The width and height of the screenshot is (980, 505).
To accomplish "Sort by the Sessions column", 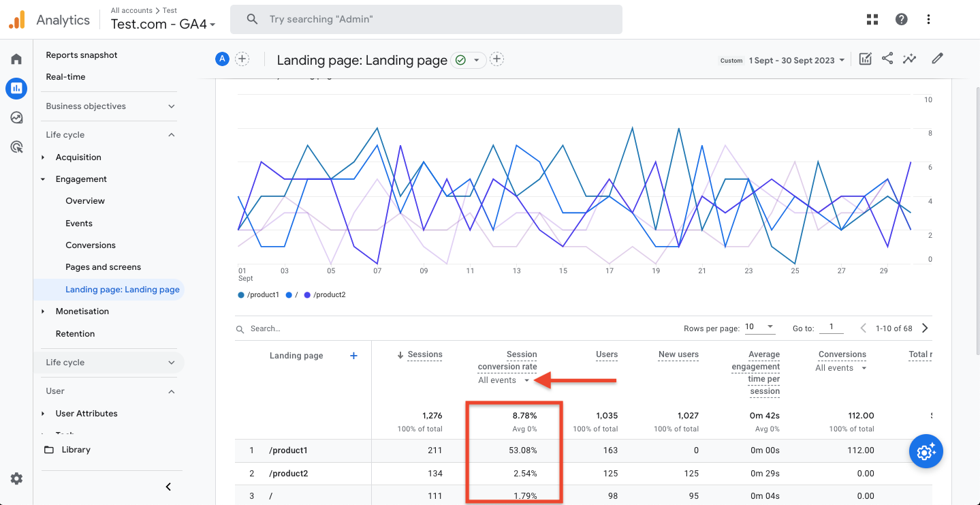I will coord(424,354).
